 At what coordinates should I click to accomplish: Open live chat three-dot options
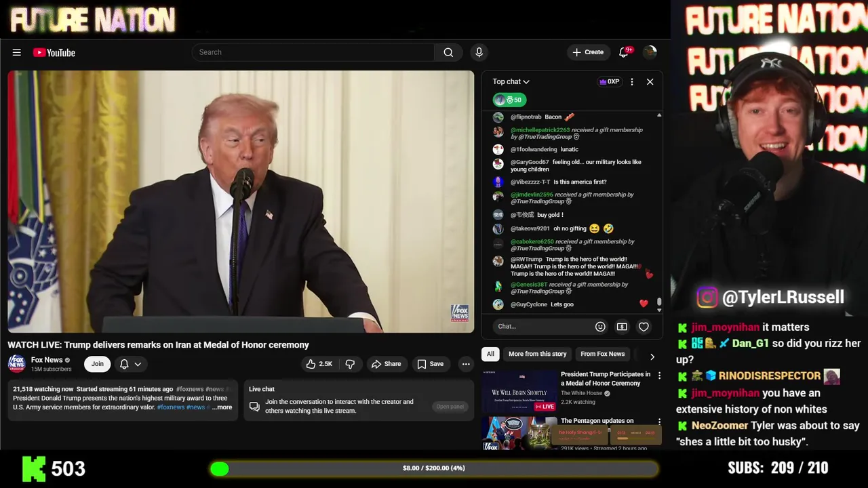[631, 81]
